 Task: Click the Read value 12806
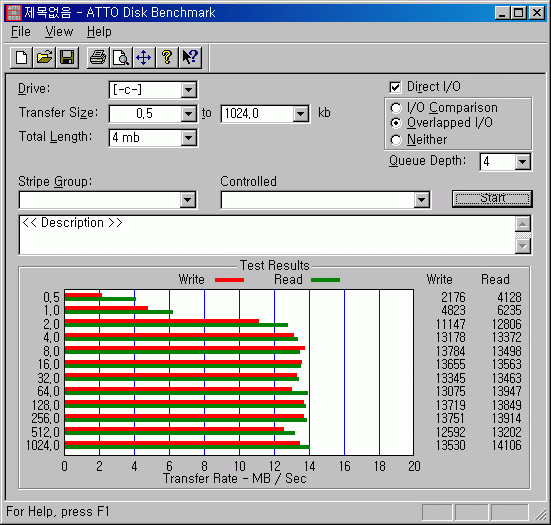pyautogui.click(x=507, y=324)
